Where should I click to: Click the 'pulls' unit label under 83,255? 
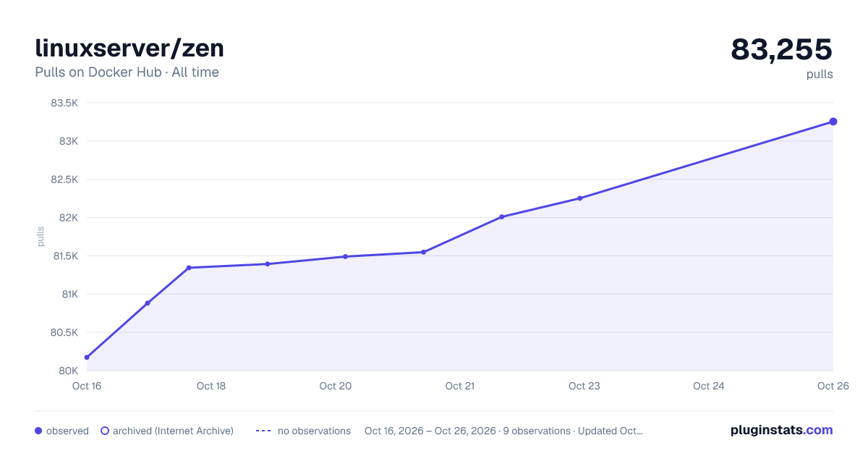click(x=820, y=75)
